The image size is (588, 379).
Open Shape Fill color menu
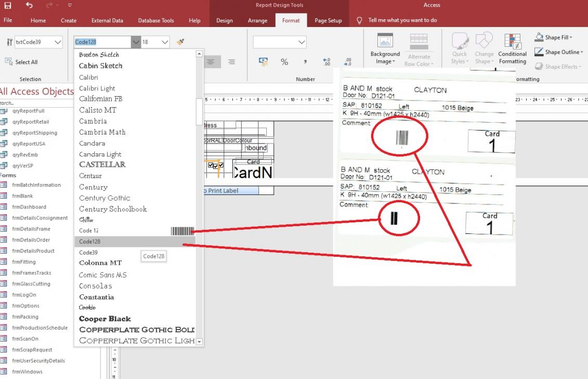point(554,37)
